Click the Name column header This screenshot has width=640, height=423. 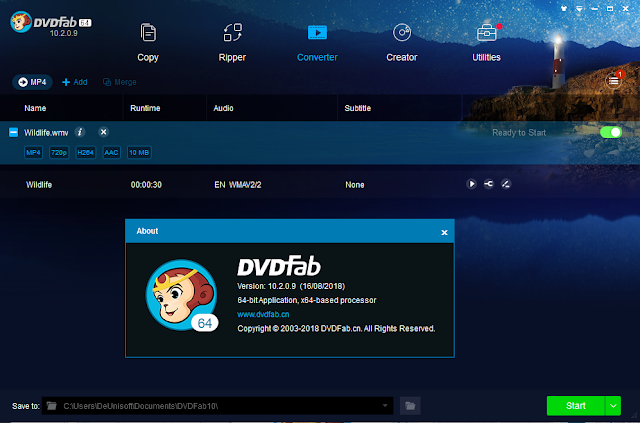click(x=35, y=108)
